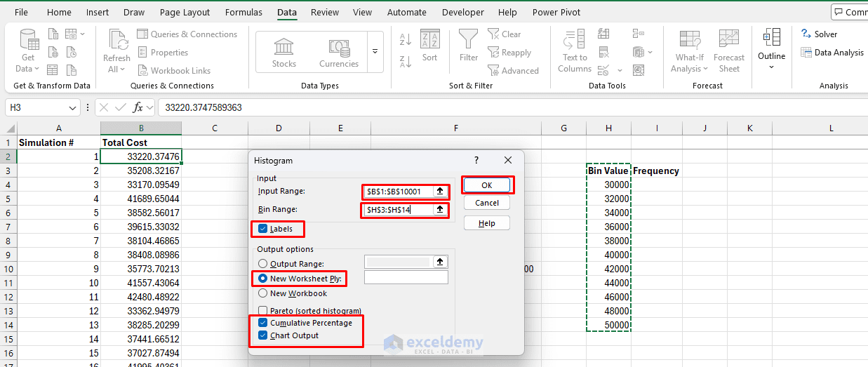This screenshot has height=367, width=868.
Task: Go to the Power Pivot tab
Action: pyautogui.click(x=556, y=12)
